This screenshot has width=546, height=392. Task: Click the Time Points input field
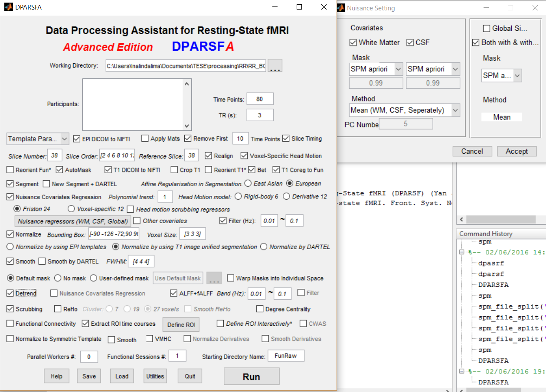pyautogui.click(x=260, y=99)
